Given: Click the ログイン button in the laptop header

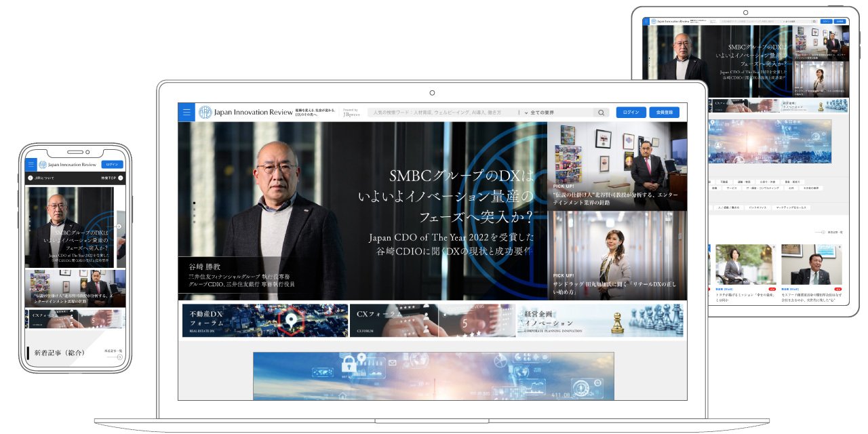Looking at the screenshot, I should [x=631, y=112].
